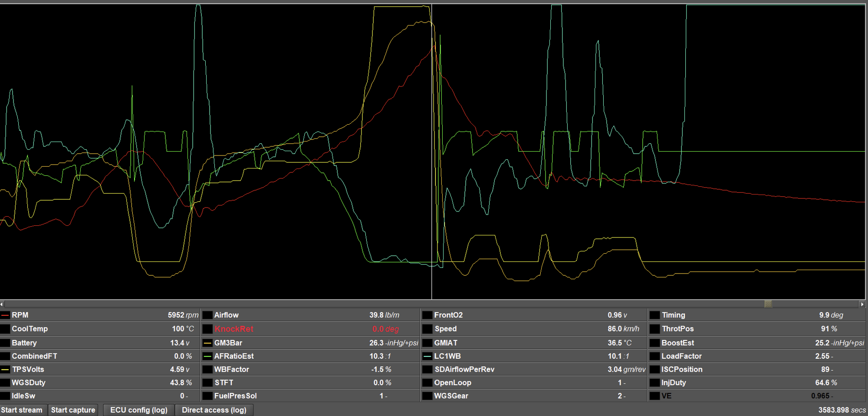This screenshot has width=868, height=416.
Task: Toggle the IdleSw trace color box
Action: [x=5, y=396]
